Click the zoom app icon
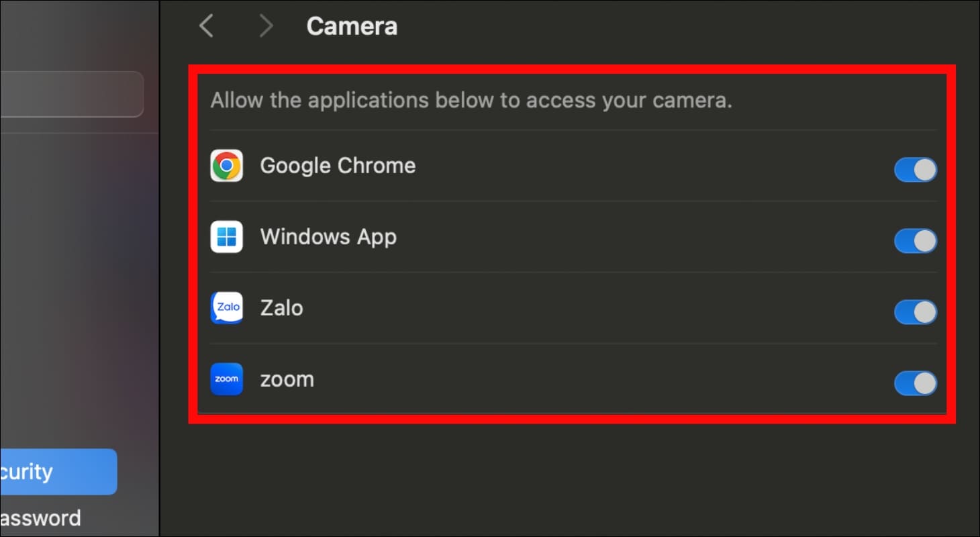 click(x=226, y=379)
